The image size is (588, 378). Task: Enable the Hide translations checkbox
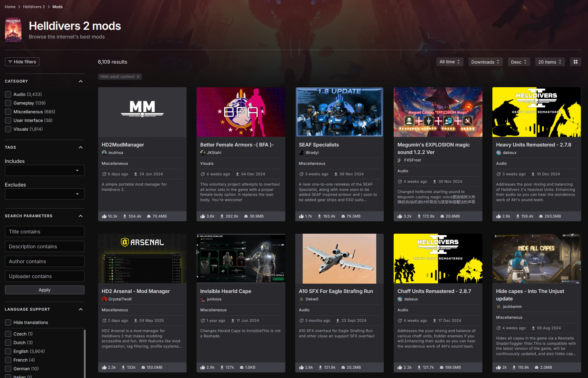pyautogui.click(x=8, y=322)
